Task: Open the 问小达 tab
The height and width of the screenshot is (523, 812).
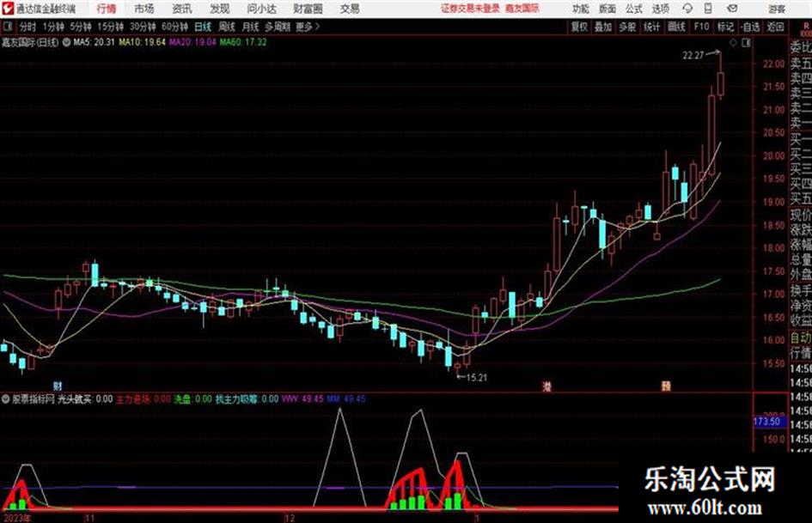Action: [261, 9]
